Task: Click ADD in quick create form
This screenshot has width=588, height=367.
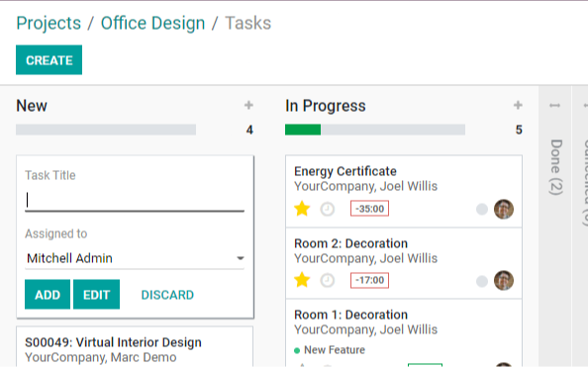Action: point(48,294)
